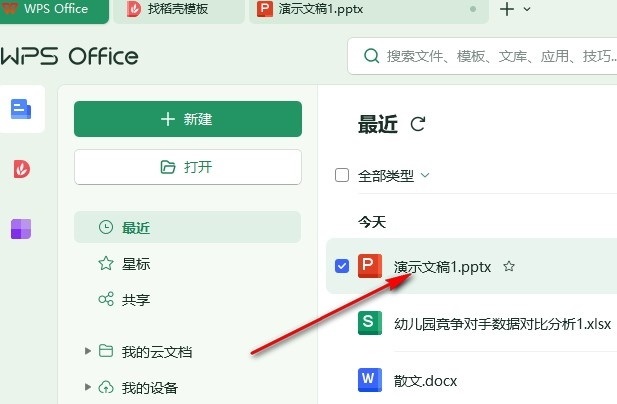617x404 pixels.
Task: Click the spreadsheet icon of 幼儿园竞争对手数据对比分析1.xlsx
Action: (x=369, y=323)
